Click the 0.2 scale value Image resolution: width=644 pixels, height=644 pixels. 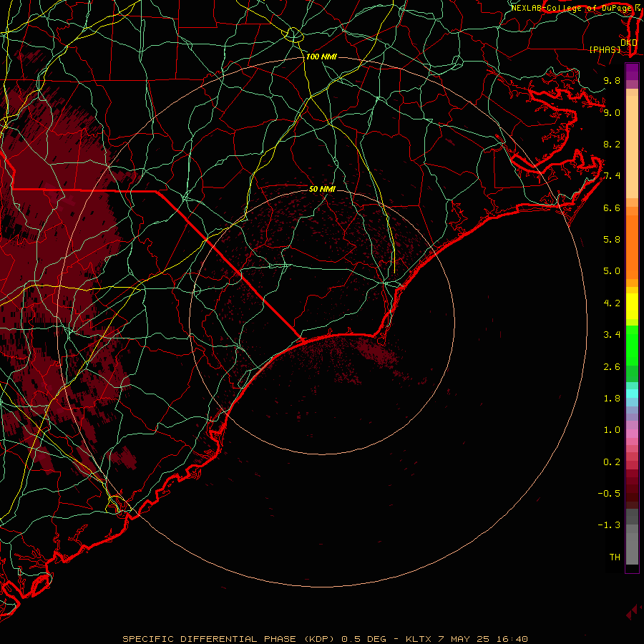pos(612,462)
